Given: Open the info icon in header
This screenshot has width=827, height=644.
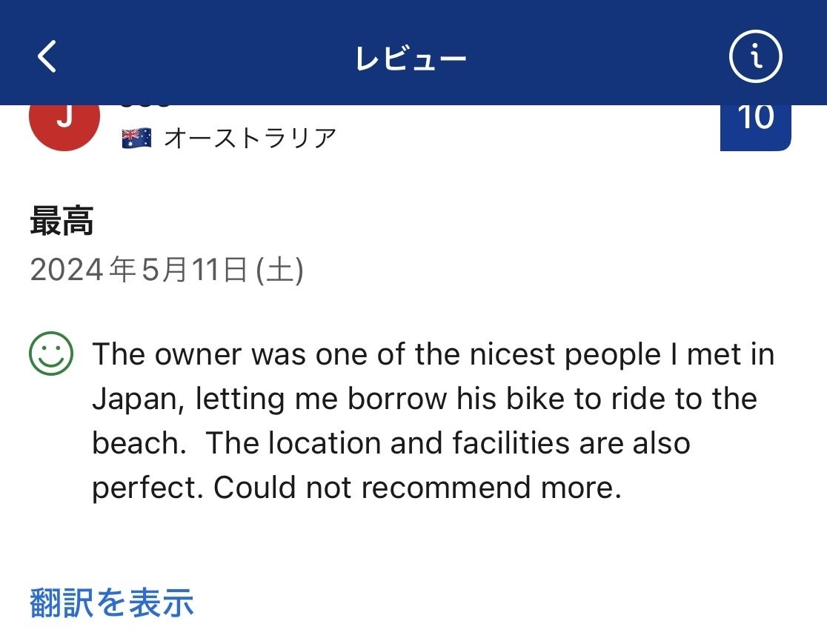Looking at the screenshot, I should [x=755, y=56].
